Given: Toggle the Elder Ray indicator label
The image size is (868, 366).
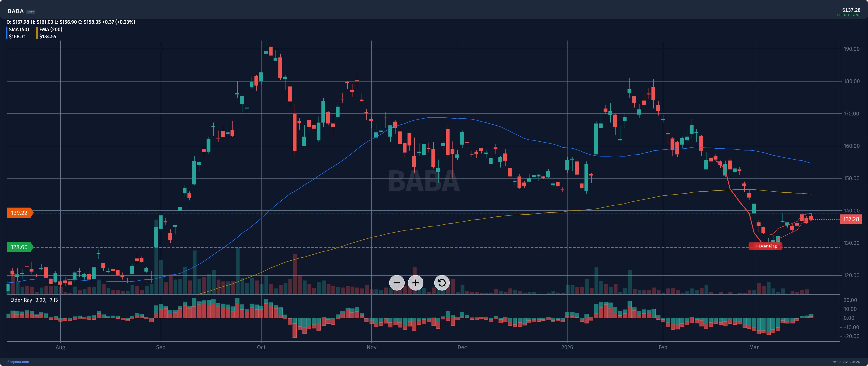Looking at the screenshot, I should click(x=34, y=300).
